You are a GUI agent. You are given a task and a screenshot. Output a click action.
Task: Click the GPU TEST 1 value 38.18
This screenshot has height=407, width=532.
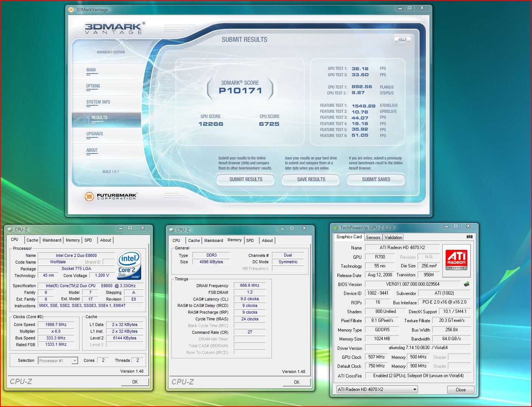coord(360,68)
